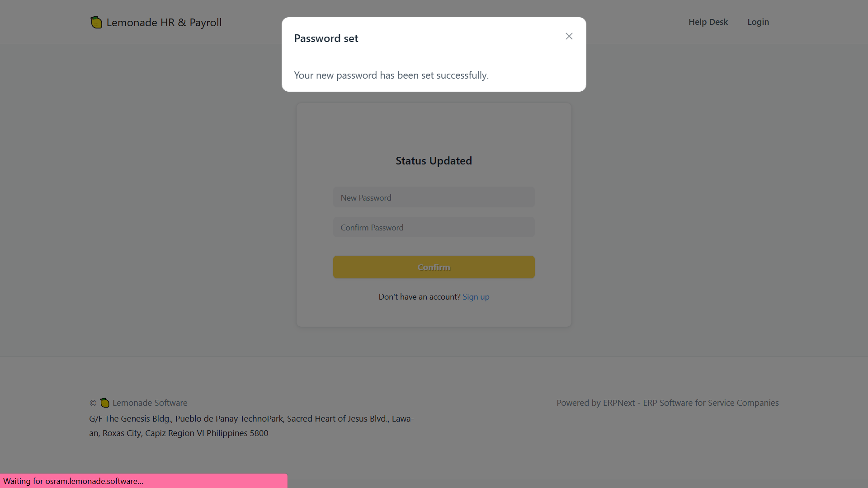The height and width of the screenshot is (488, 868).
Task: Click the Lemonade Software footer text
Action: coord(150,403)
